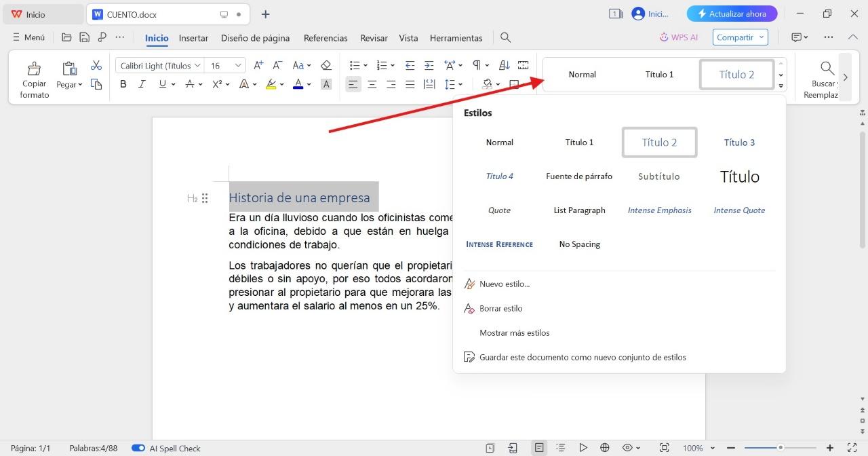Click the Cut scissors icon

click(x=96, y=65)
